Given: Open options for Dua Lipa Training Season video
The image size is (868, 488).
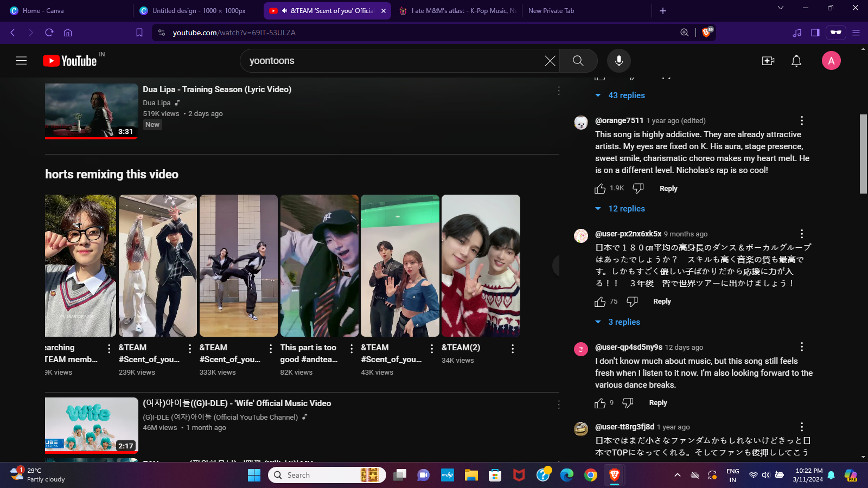Looking at the screenshot, I should 559,91.
